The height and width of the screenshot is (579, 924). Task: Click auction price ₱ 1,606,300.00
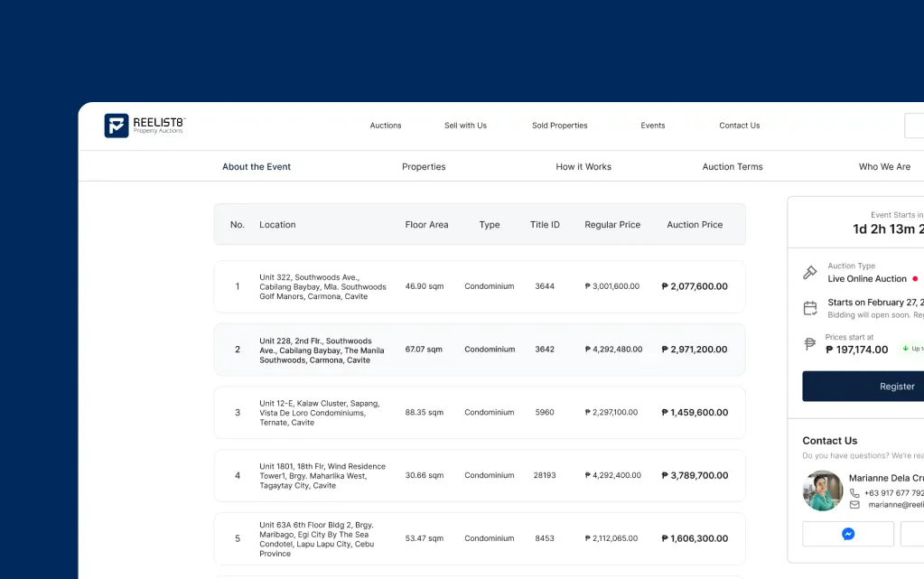[x=695, y=539]
